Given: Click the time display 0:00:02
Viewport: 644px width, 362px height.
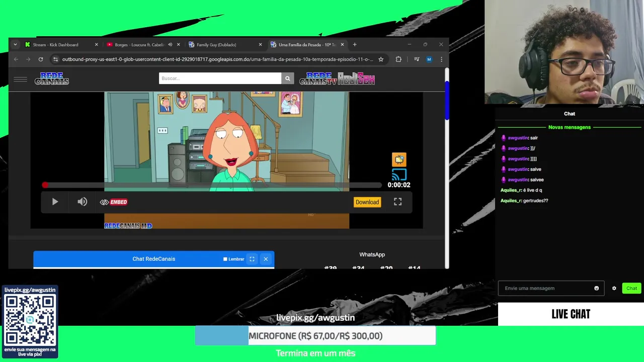Looking at the screenshot, I should point(399,185).
